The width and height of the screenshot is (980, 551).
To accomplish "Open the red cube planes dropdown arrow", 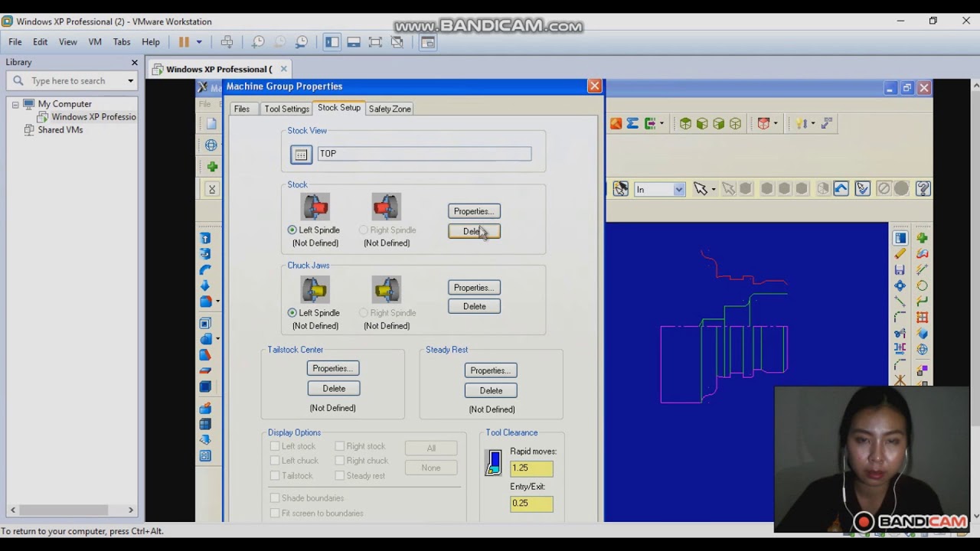I will pos(775,123).
